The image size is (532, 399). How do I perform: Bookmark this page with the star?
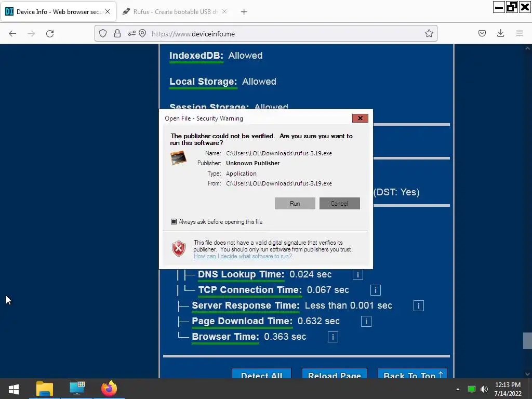(x=429, y=33)
